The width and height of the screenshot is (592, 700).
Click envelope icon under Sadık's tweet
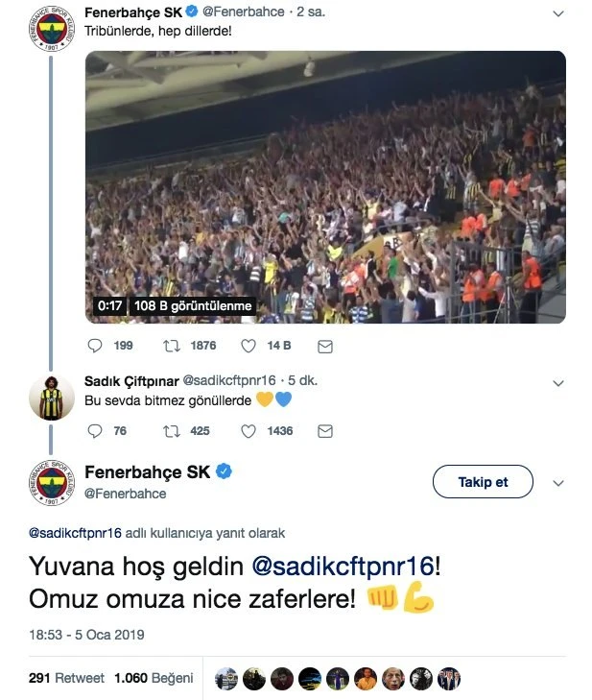click(x=324, y=431)
